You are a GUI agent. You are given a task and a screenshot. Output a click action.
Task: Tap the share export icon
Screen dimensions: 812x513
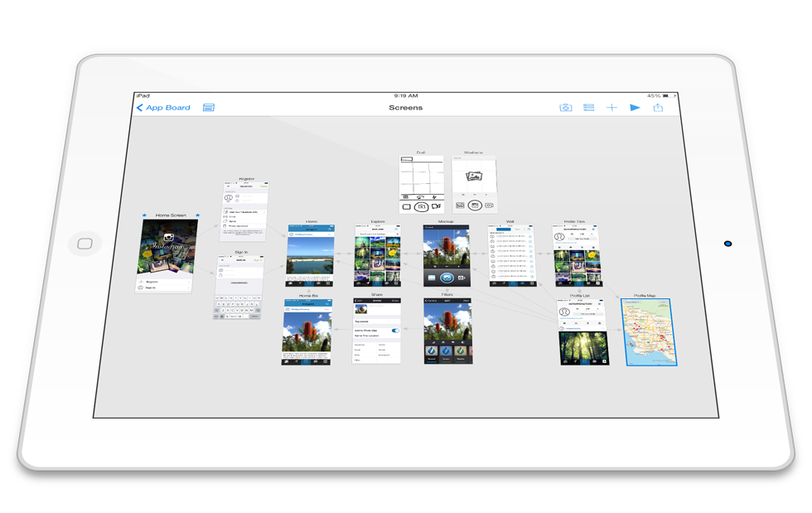coord(659,108)
